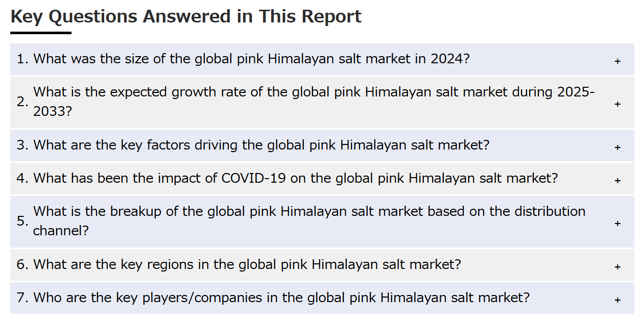This screenshot has height=320, width=644.
Task: Select the number 5. label of fifth question
Action: [x=22, y=221]
